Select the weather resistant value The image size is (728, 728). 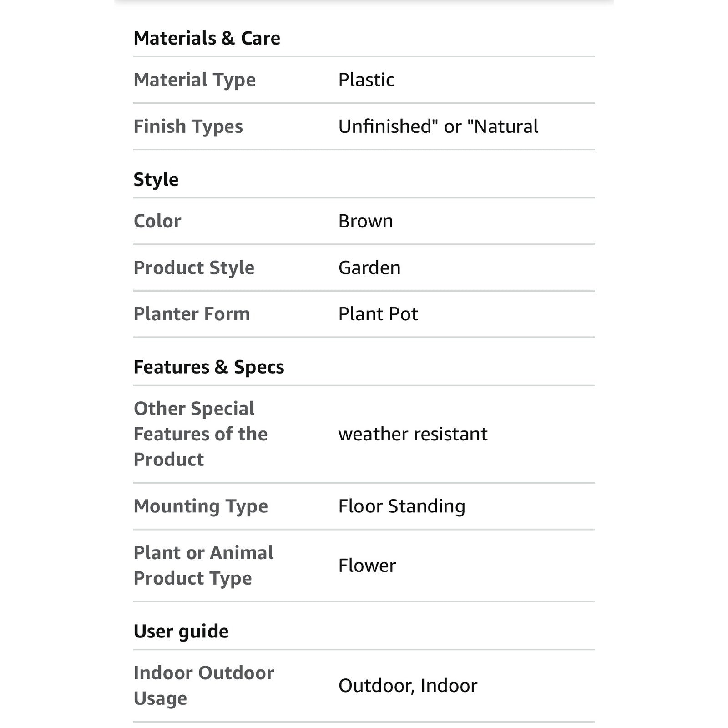coord(413,434)
